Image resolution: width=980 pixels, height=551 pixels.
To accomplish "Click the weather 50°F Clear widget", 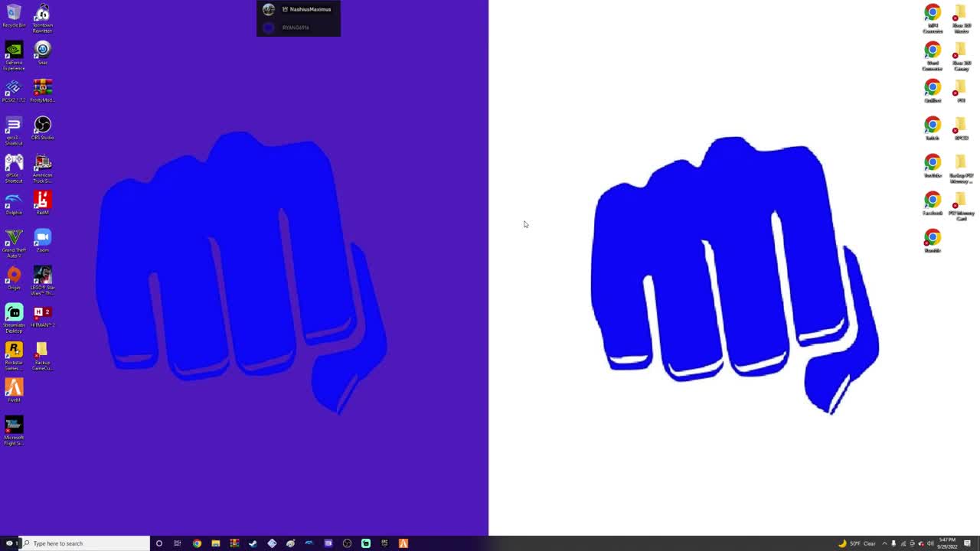I will tap(857, 543).
